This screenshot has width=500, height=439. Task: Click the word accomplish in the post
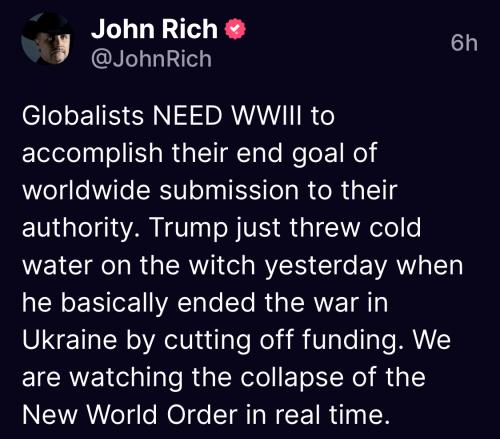(x=92, y=154)
